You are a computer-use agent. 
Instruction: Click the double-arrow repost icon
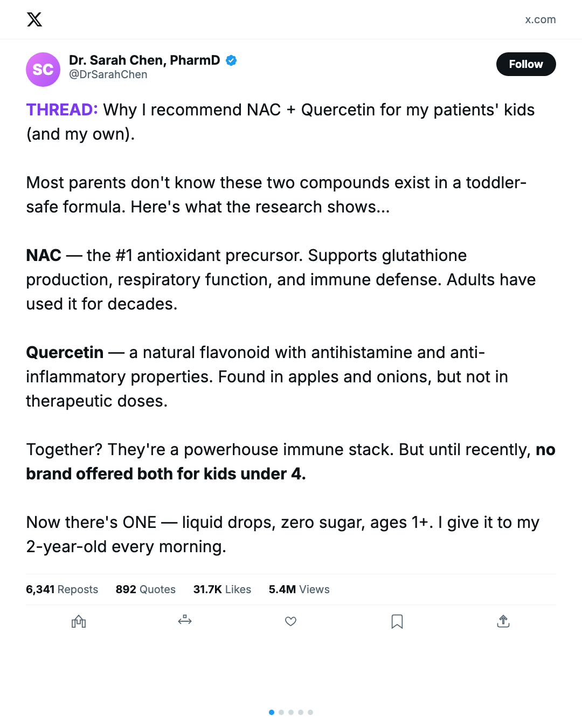coord(185,621)
